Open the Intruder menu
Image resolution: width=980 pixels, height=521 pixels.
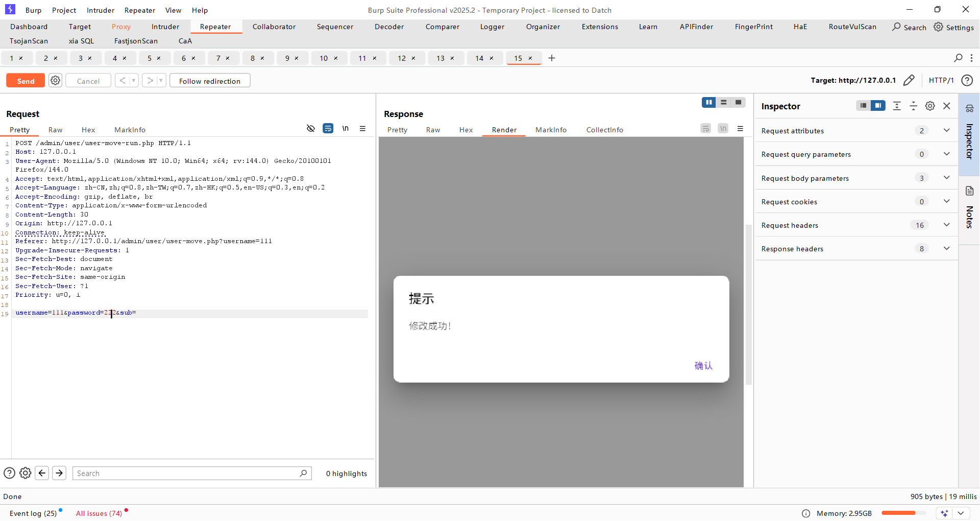tap(101, 10)
